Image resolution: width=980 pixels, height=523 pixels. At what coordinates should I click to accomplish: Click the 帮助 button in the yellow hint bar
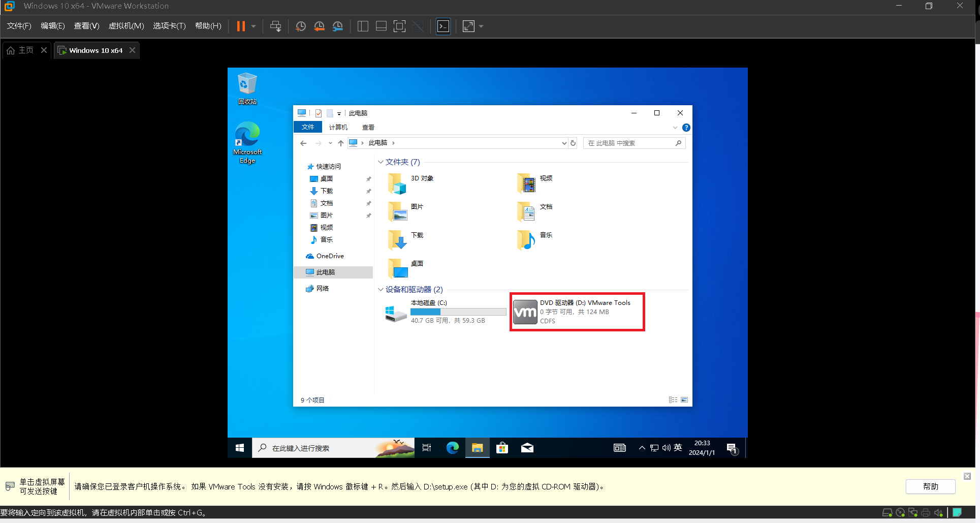[931, 486]
